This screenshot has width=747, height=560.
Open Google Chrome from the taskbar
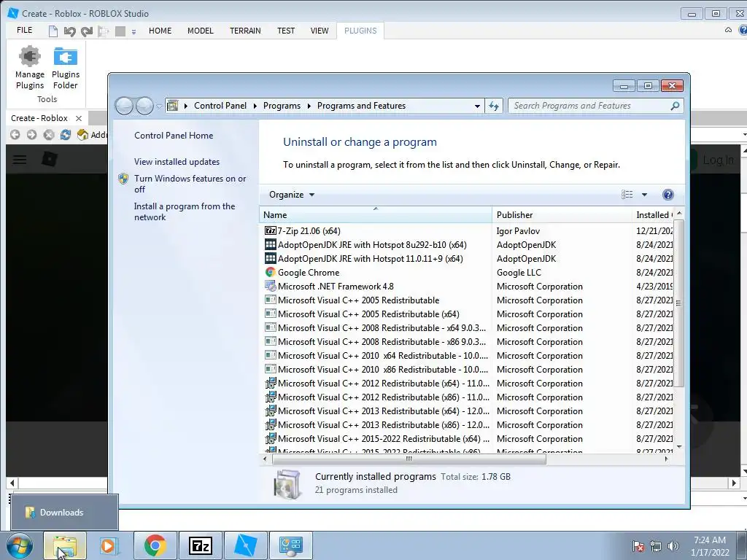pos(155,545)
